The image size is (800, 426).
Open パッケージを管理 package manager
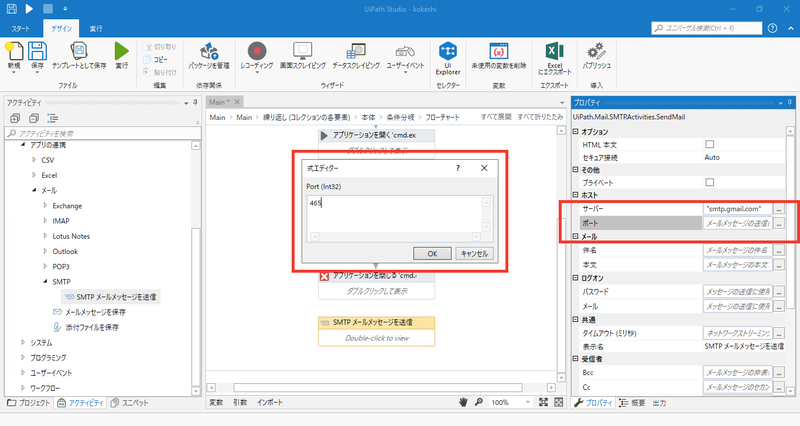coord(209,56)
